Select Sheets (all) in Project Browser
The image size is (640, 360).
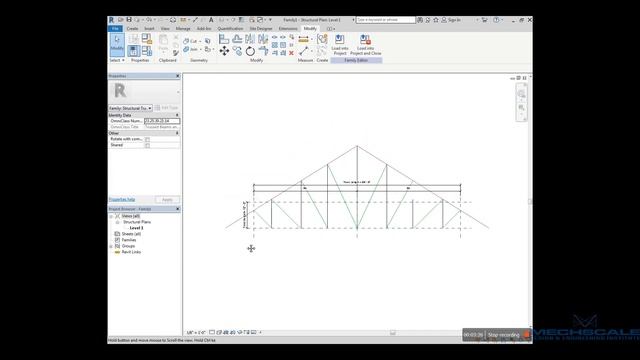coord(131,234)
